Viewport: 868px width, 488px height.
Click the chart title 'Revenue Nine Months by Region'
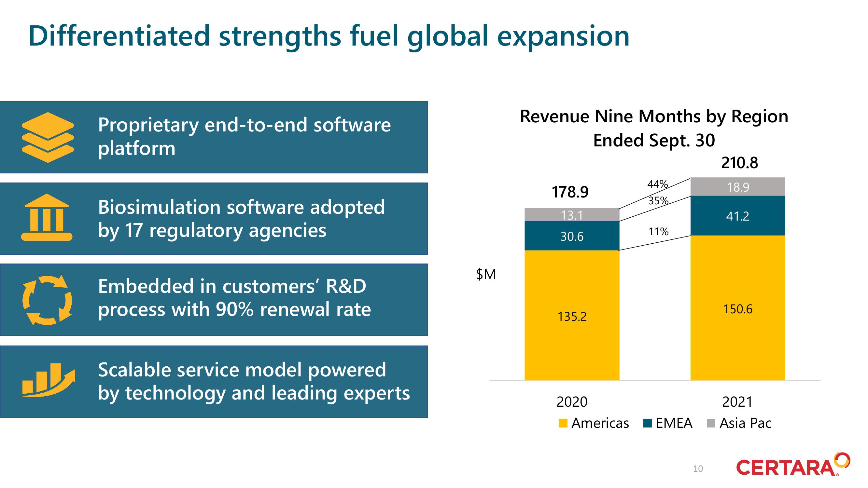(654, 116)
